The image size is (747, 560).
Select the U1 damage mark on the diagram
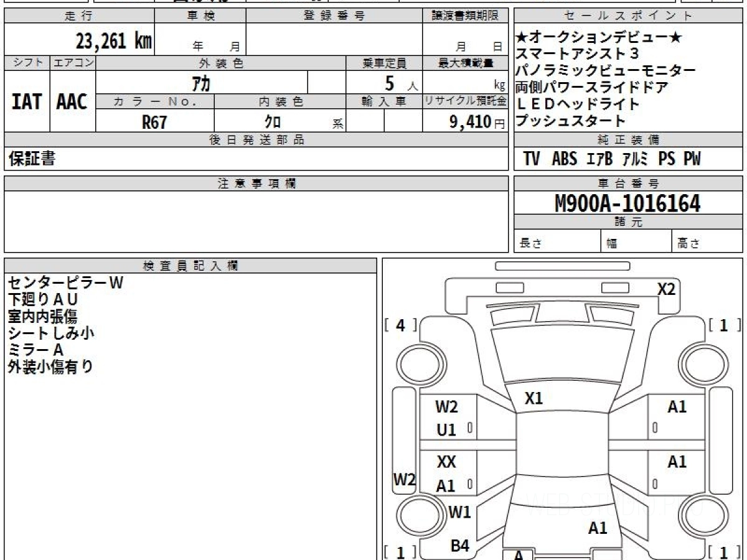[x=446, y=430]
